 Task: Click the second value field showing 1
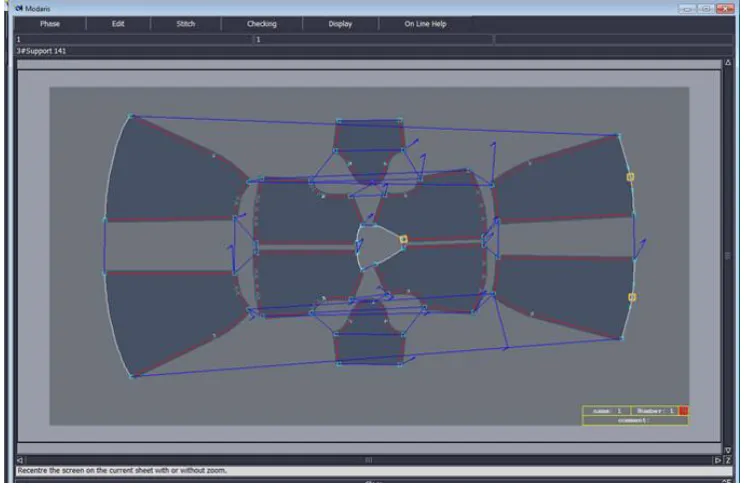coord(373,39)
